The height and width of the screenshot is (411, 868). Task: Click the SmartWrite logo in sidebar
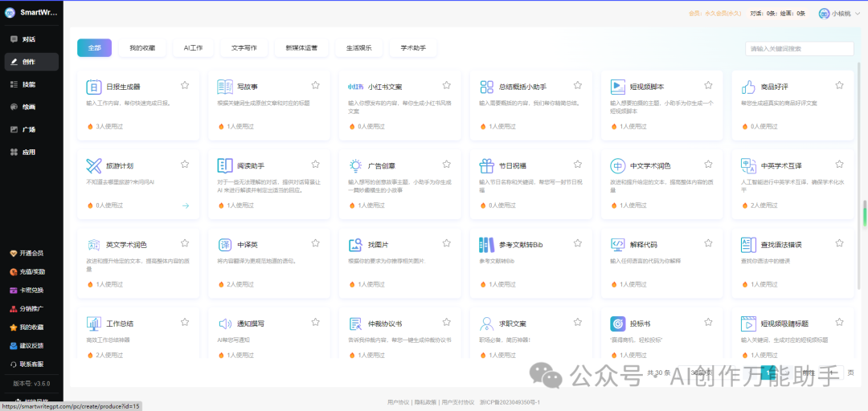(x=10, y=13)
